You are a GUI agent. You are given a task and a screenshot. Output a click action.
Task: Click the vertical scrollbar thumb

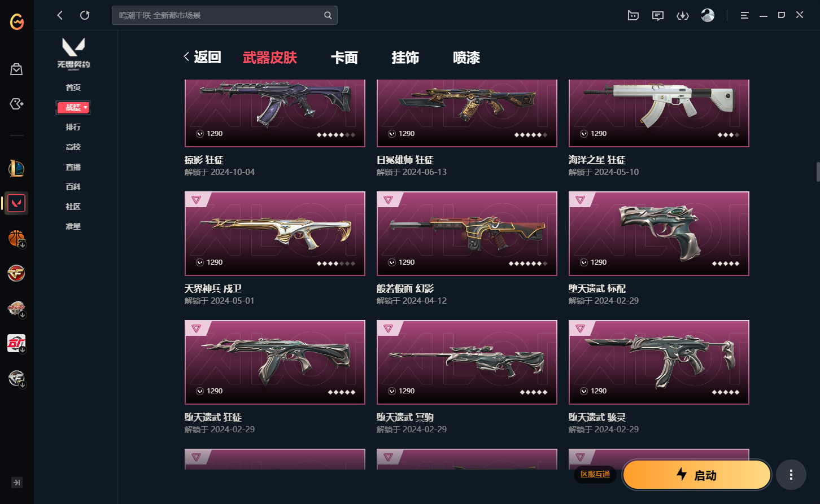[x=818, y=172]
